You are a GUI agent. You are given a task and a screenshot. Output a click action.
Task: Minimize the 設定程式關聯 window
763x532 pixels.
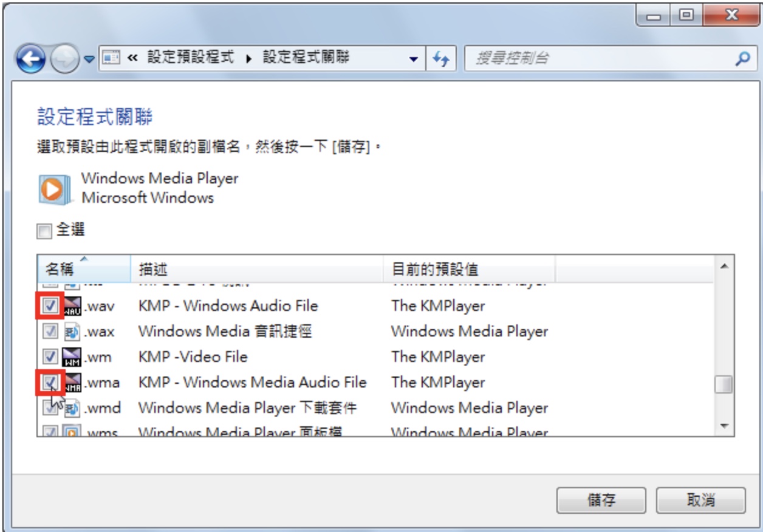point(654,16)
